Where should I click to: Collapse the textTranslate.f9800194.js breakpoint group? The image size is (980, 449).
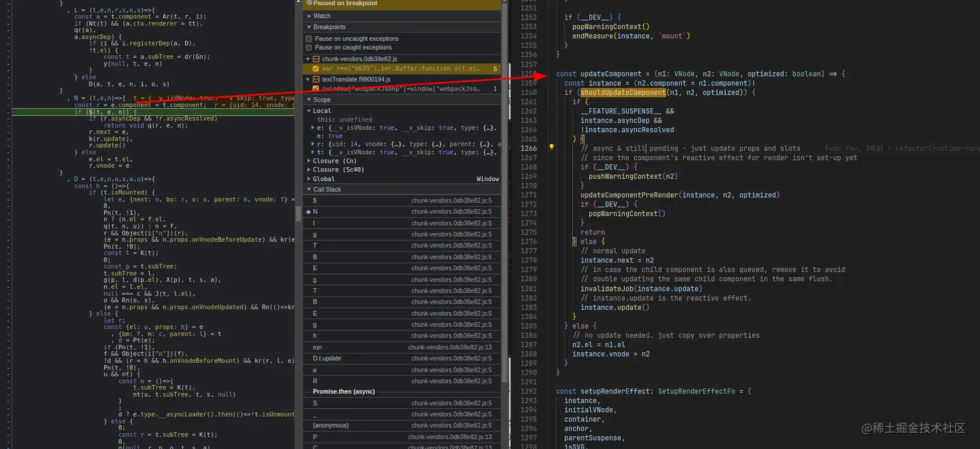[308, 79]
